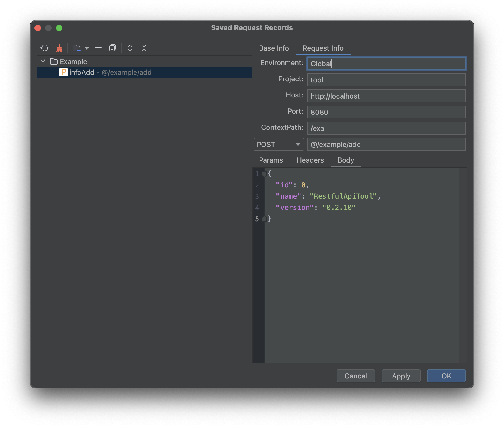Click the Cancel button
Screen dimensions: 504x428
pos(355,376)
